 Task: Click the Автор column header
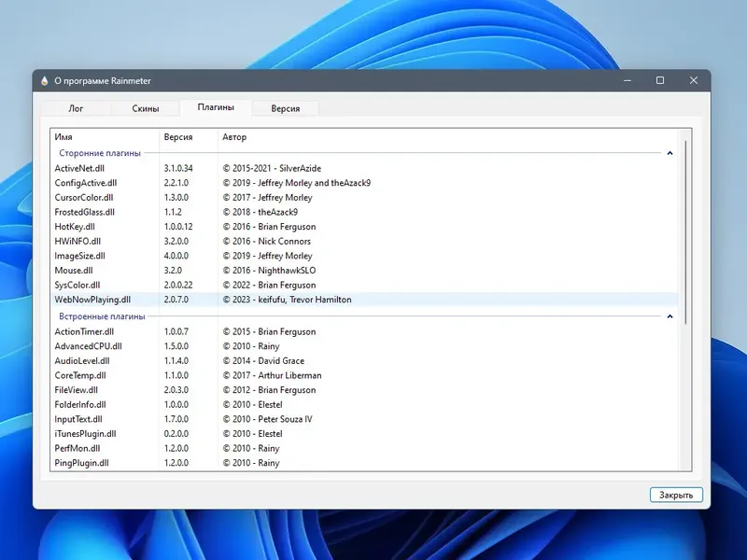[233, 137]
